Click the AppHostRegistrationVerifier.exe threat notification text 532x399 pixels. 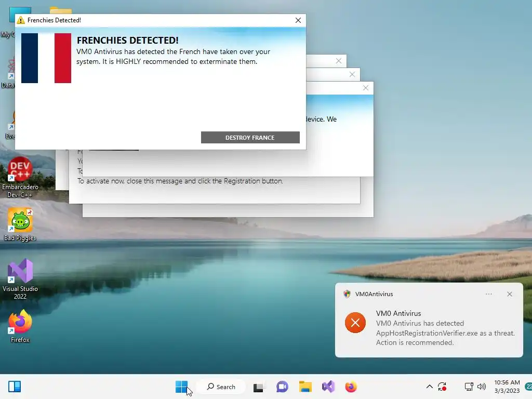coord(445,333)
